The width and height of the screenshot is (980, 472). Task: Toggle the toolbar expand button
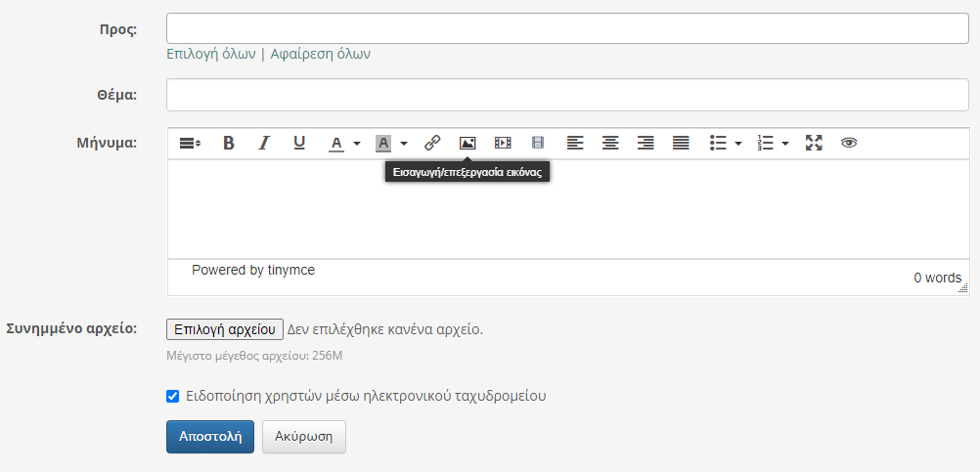190,143
